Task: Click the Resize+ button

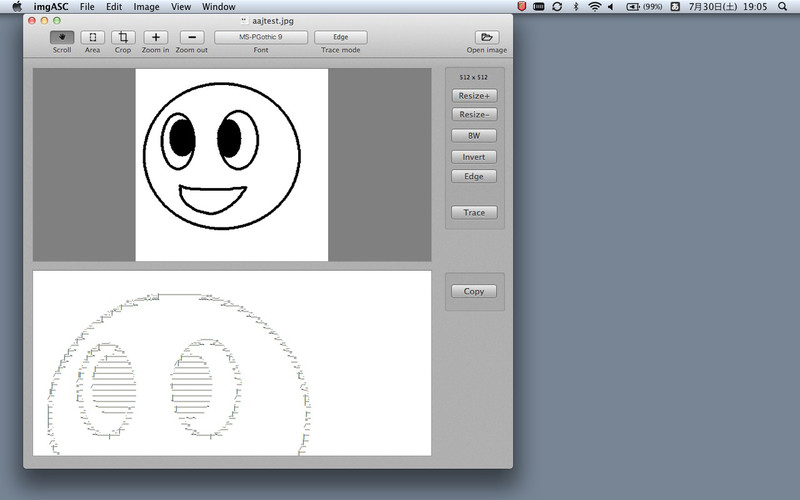Action: point(474,96)
